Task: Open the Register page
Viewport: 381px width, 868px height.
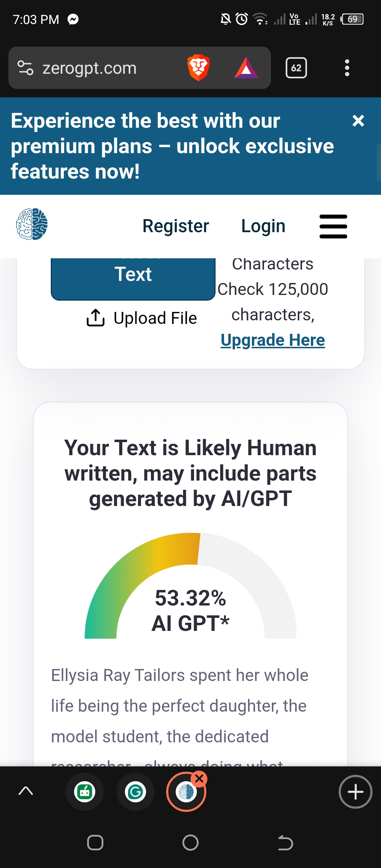Action: 176,226
